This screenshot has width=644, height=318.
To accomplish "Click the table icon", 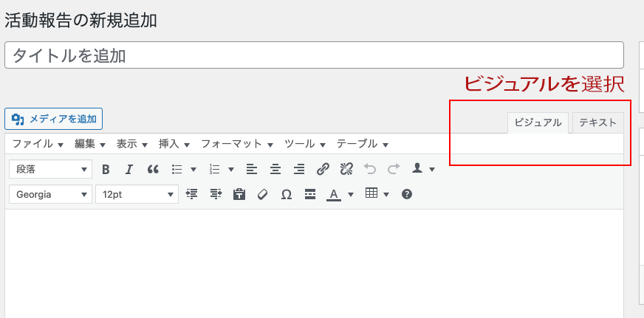I will coord(371,193).
